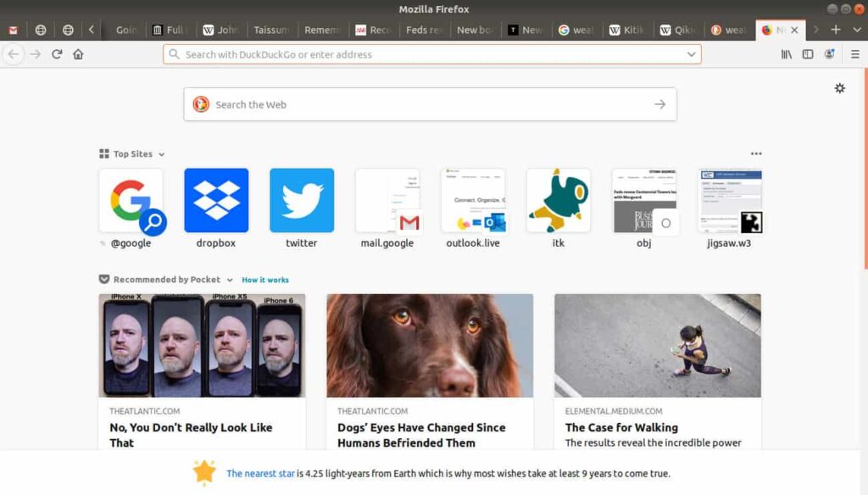Open the hamburger application menu
The image size is (868, 495).
tap(855, 54)
